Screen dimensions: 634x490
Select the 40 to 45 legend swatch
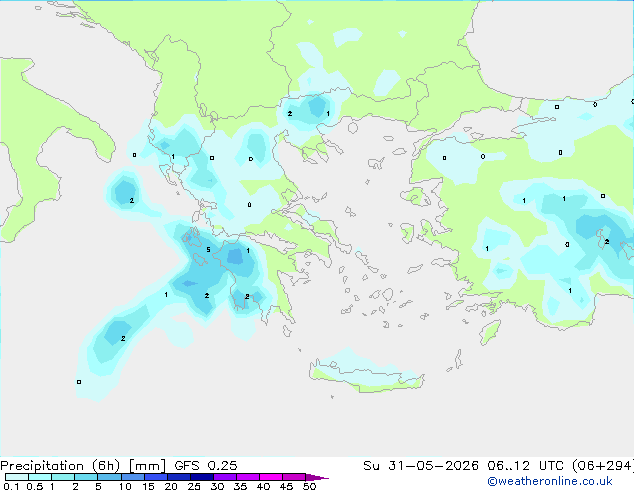click(271, 477)
